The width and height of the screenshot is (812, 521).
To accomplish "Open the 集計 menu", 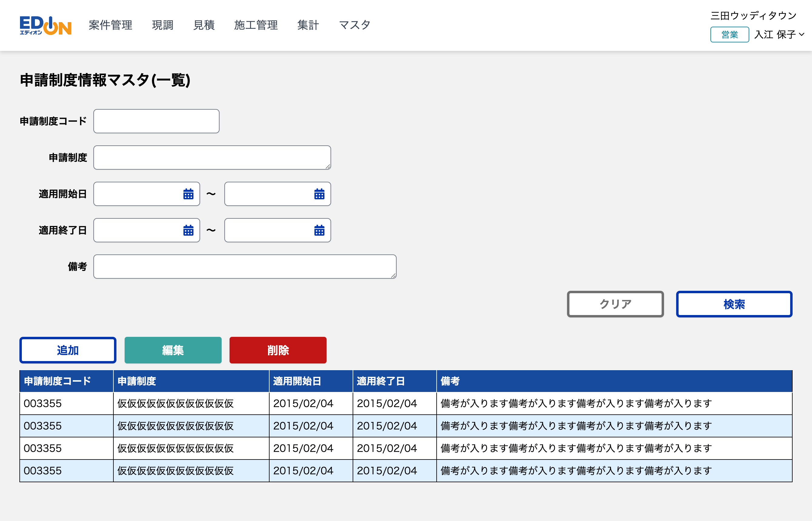I will click(308, 25).
